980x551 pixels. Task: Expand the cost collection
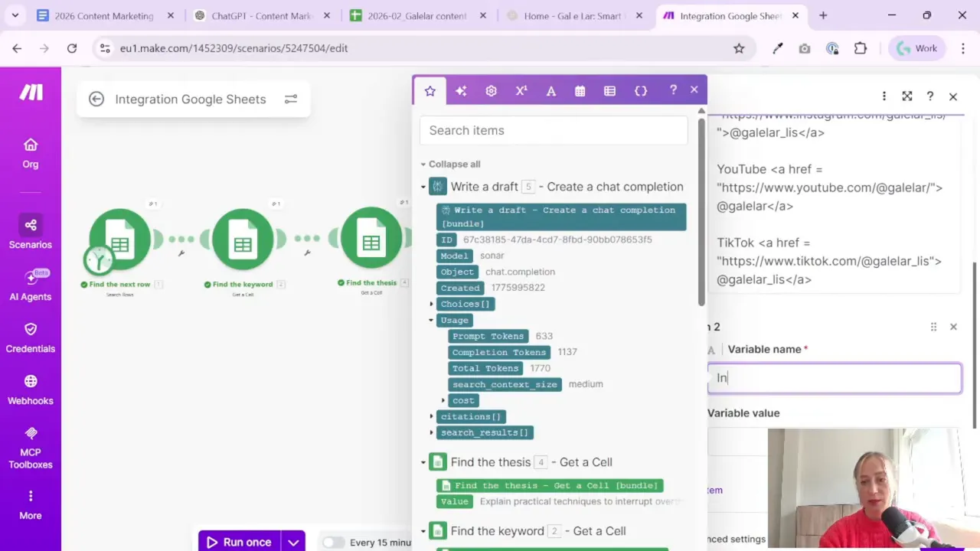click(443, 400)
